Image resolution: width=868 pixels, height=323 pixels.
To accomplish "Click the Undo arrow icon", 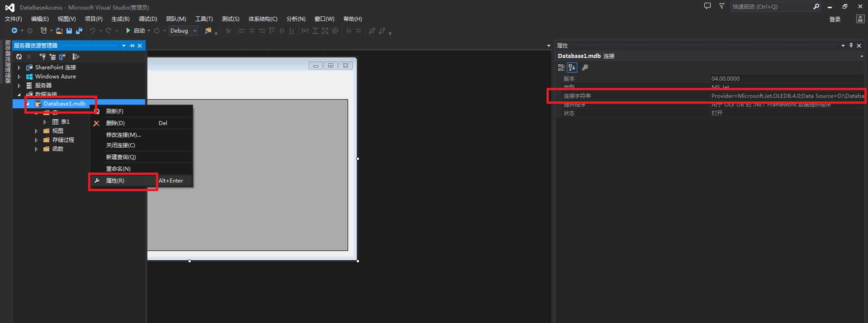I will 93,31.
